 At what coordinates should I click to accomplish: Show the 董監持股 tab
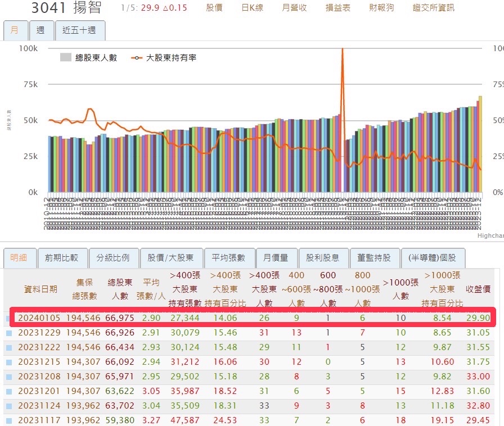[373, 258]
